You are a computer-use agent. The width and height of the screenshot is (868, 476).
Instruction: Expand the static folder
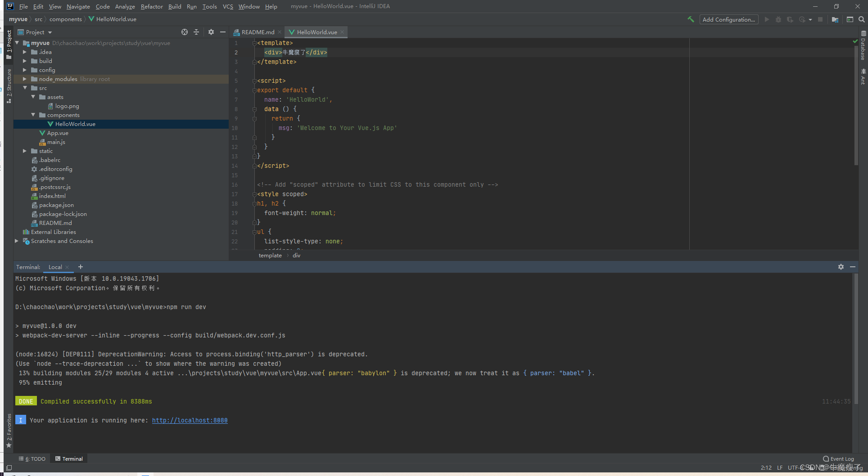coord(25,151)
